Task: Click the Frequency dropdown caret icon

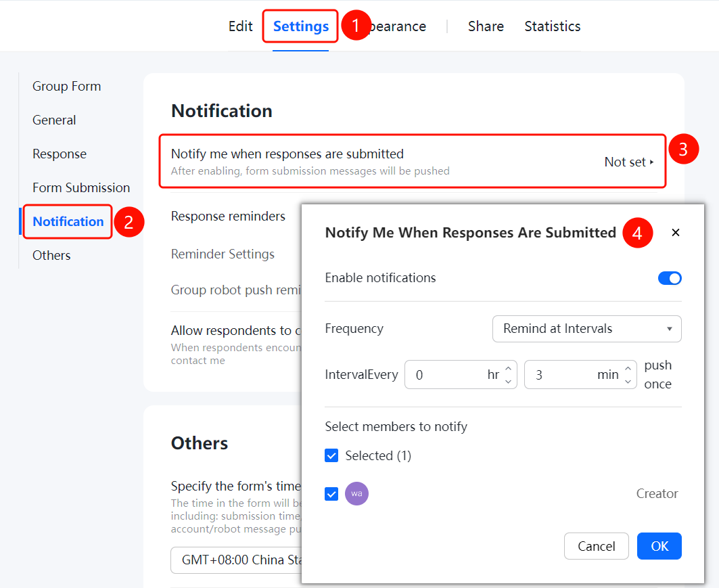Action: coord(669,329)
